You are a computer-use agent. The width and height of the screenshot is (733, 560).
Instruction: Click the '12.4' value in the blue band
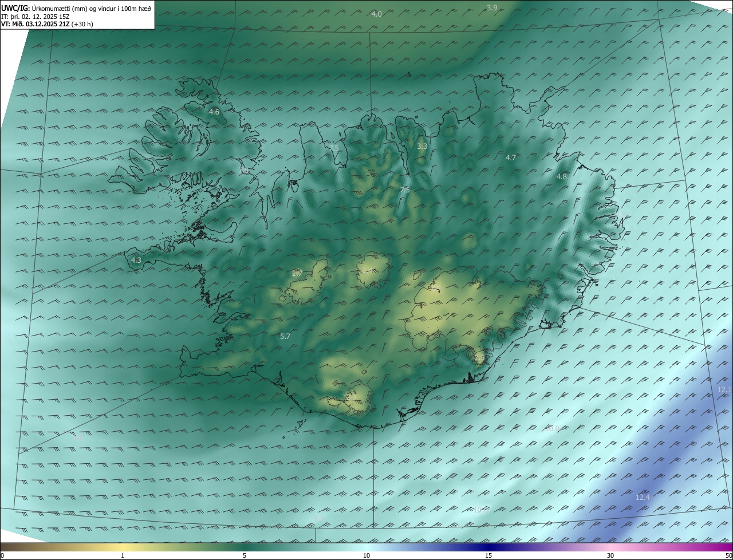(643, 497)
